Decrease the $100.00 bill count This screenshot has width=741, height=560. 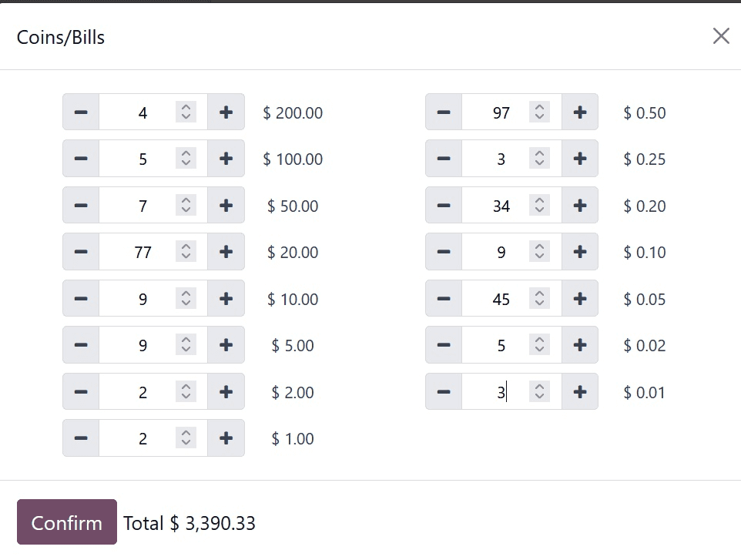pyautogui.click(x=81, y=159)
